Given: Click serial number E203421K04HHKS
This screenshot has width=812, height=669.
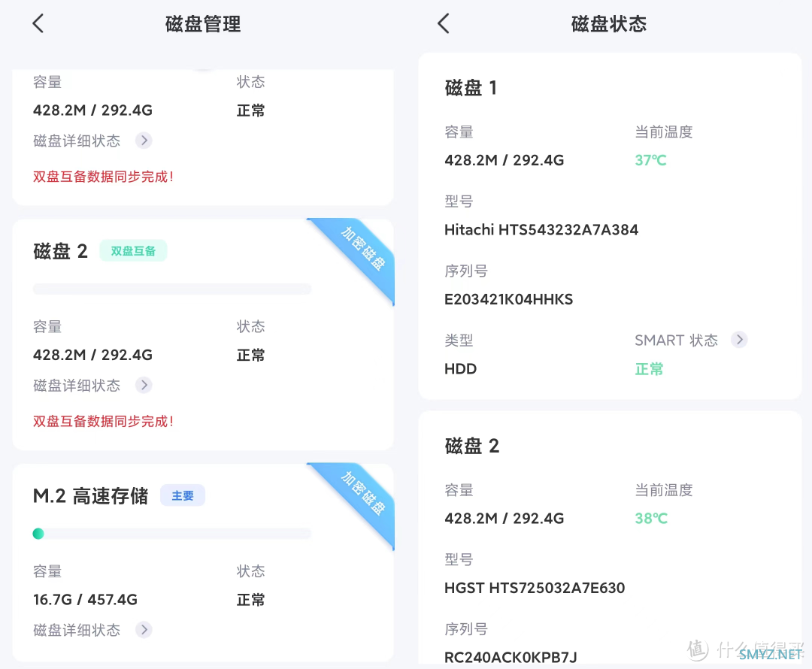Looking at the screenshot, I should point(508,299).
